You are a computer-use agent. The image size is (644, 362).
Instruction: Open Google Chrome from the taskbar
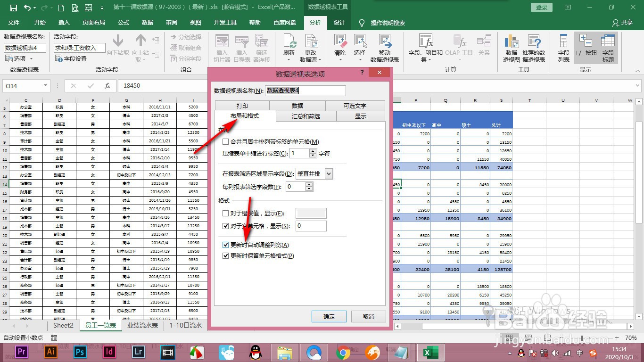(x=343, y=352)
